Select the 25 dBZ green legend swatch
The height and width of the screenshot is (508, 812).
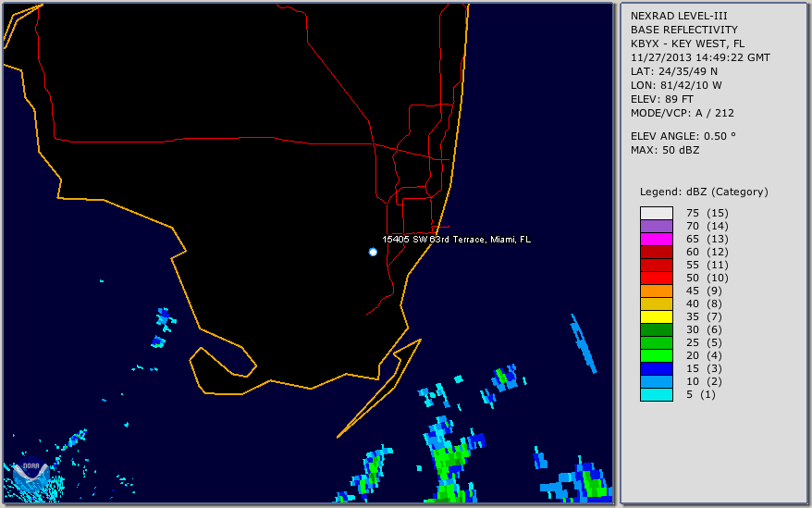(656, 342)
